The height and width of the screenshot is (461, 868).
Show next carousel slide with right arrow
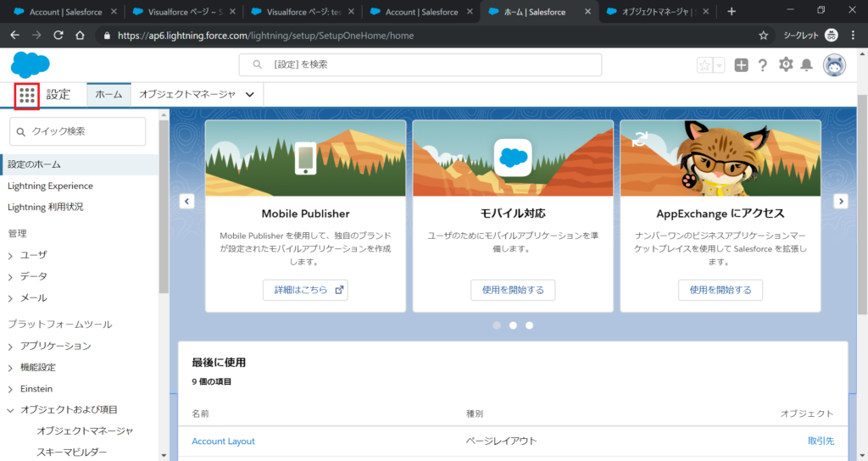pyautogui.click(x=841, y=201)
